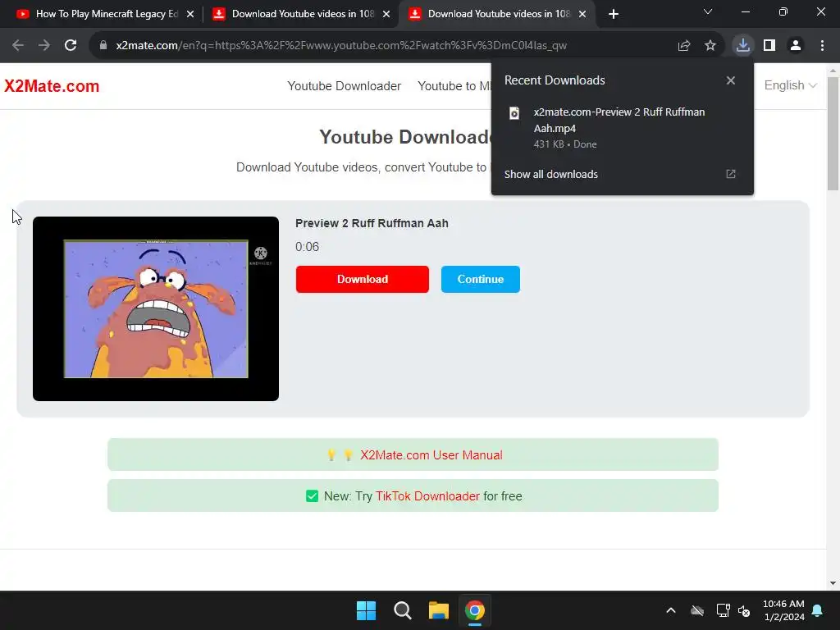Share this page icon in address bar

(683, 46)
